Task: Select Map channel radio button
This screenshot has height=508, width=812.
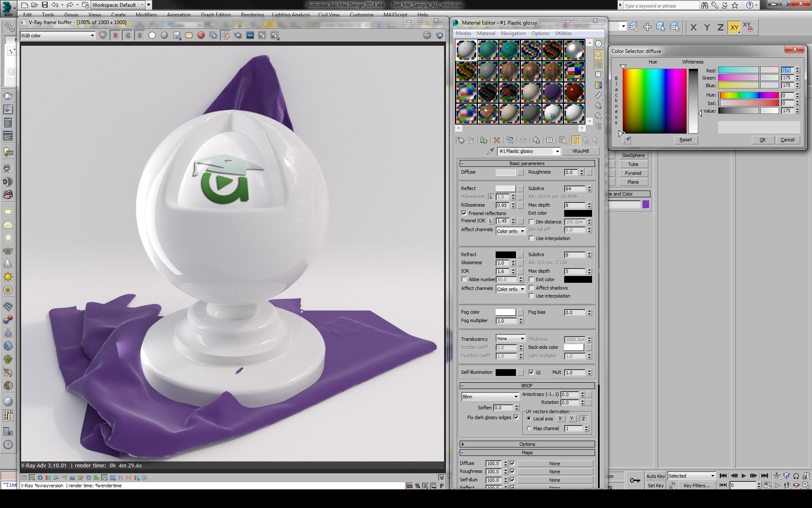Action: 529,428
